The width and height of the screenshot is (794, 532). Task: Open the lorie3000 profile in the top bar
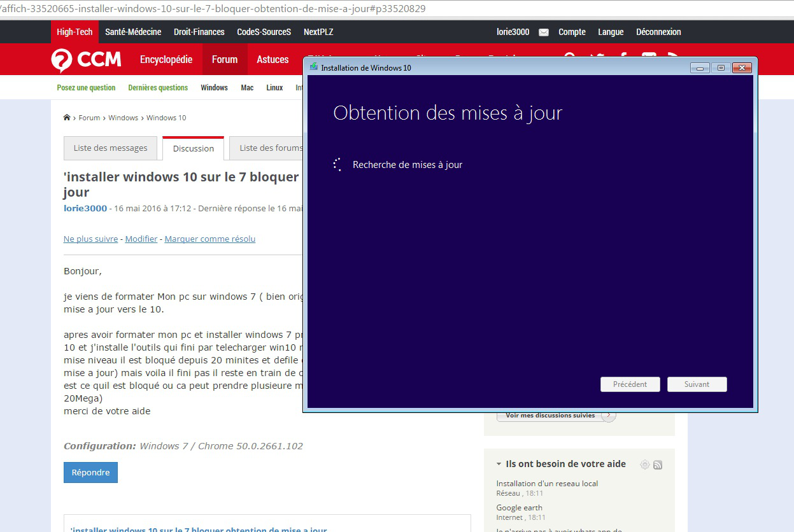tap(513, 32)
